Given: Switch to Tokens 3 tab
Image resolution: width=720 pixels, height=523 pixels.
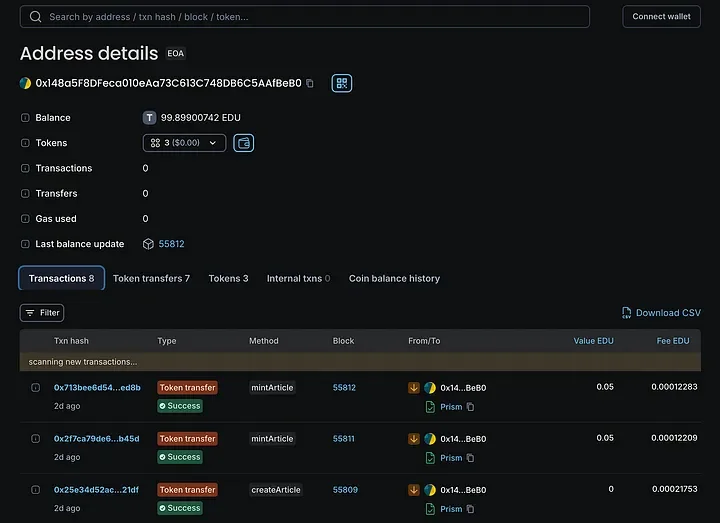Looking at the screenshot, I should [228, 278].
